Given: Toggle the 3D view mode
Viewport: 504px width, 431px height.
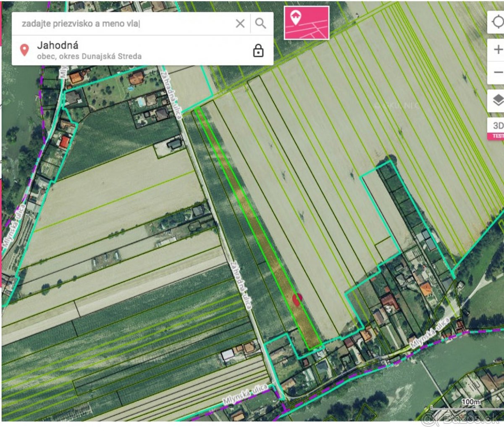Looking at the screenshot, I should tap(498, 126).
